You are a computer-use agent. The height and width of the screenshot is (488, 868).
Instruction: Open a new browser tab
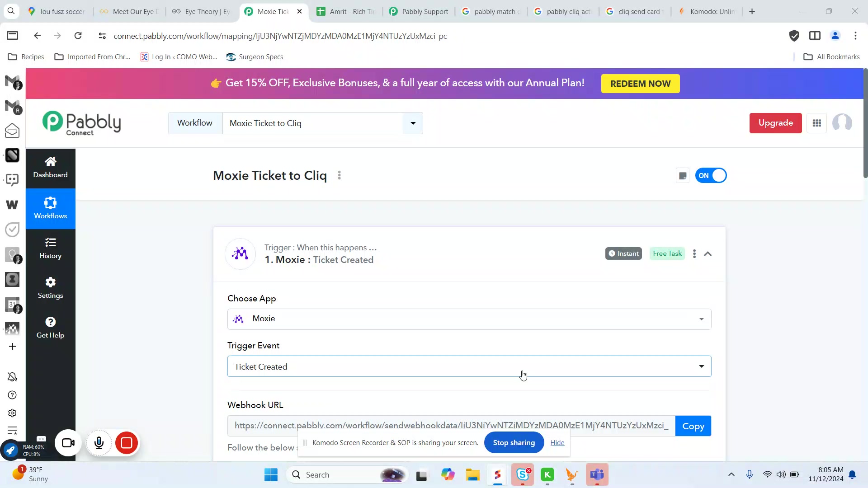(x=752, y=11)
